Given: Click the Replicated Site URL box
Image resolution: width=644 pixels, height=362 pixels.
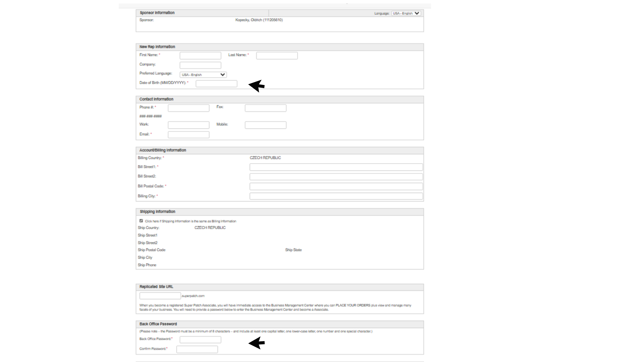Looking at the screenshot, I should click(160, 296).
